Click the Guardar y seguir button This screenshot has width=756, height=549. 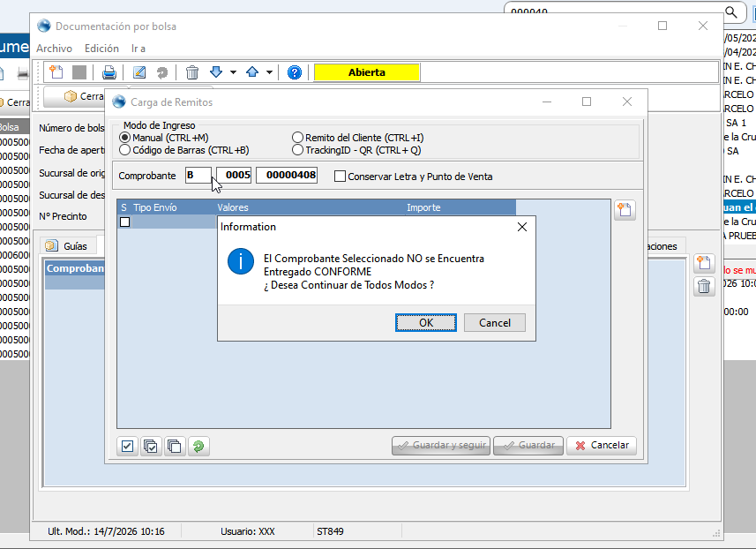(441, 445)
